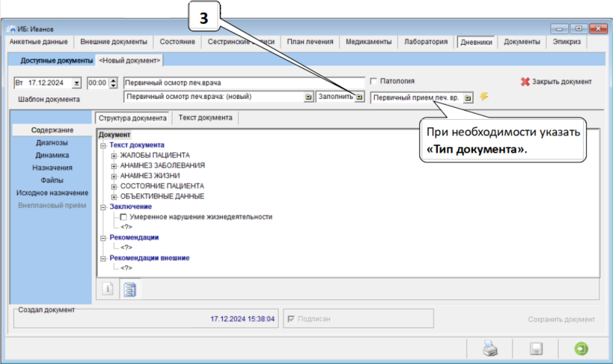The image size is (613, 364).
Task: Expand the ЖАЛОБЫ ПАЦИЕНТА tree node
Action: click(114, 155)
